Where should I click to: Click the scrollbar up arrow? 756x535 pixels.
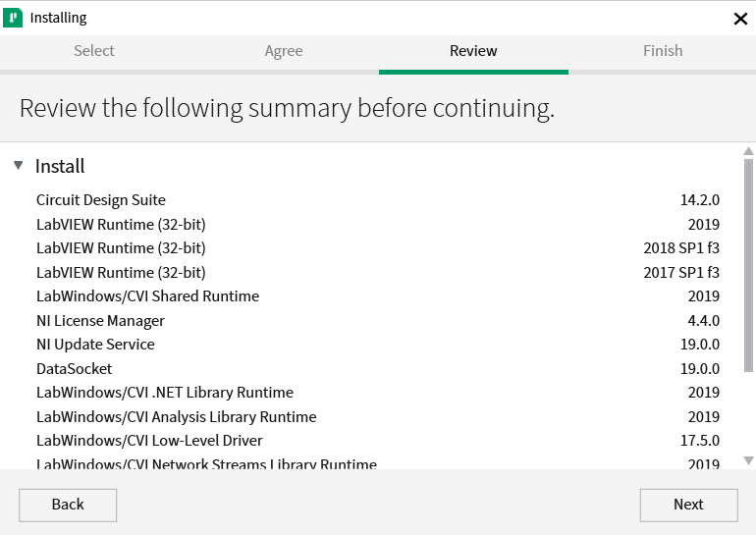click(748, 151)
